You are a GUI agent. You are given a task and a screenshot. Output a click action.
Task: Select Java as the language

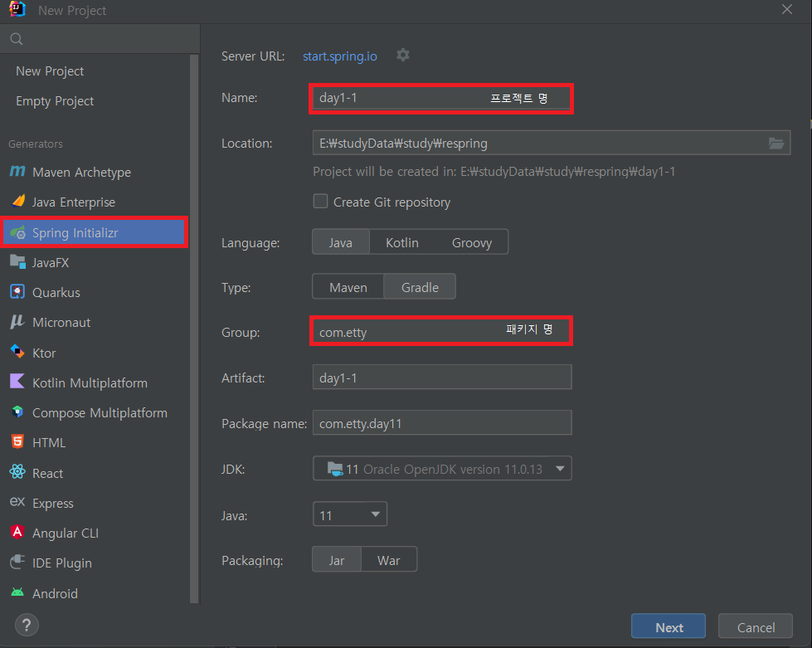pyautogui.click(x=341, y=242)
